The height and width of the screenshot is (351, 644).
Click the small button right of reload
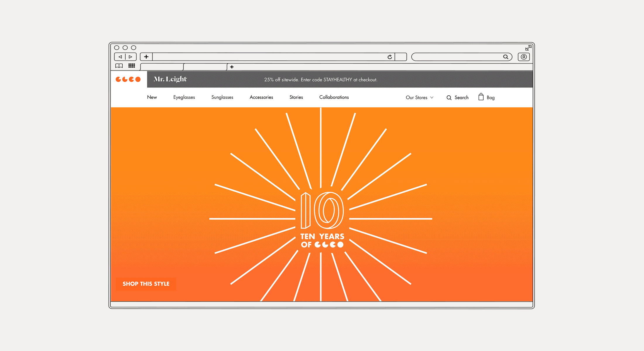point(401,57)
